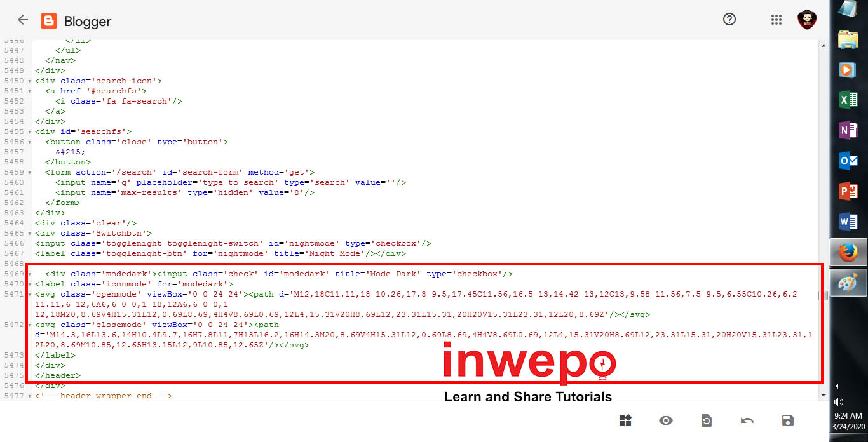
Task: Click line with div class='Switchbtn'
Action: coord(93,233)
